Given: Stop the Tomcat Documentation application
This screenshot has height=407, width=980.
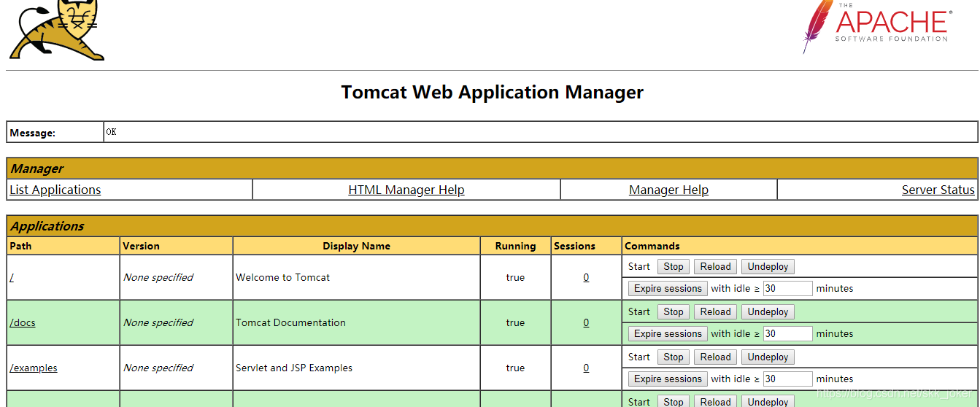Looking at the screenshot, I should (674, 312).
